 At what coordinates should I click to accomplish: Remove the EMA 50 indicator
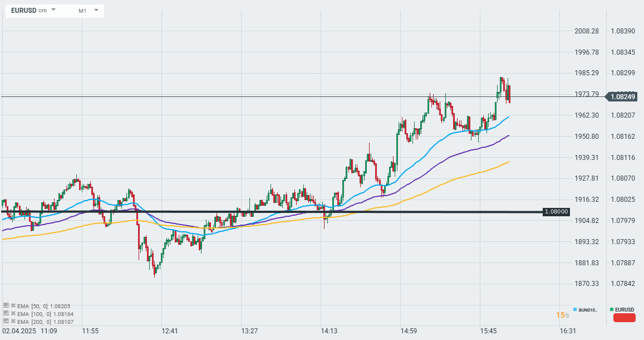point(13,306)
